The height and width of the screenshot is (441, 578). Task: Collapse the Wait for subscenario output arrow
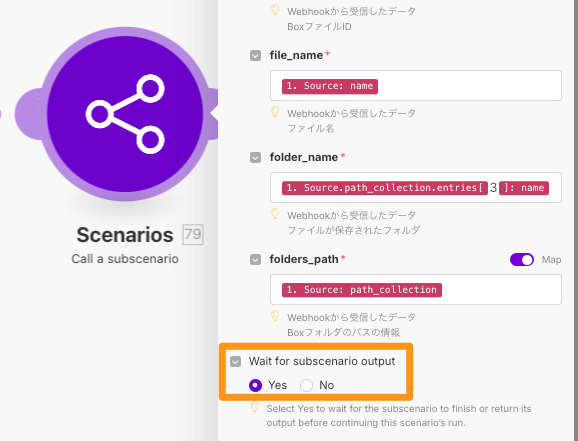(x=236, y=361)
